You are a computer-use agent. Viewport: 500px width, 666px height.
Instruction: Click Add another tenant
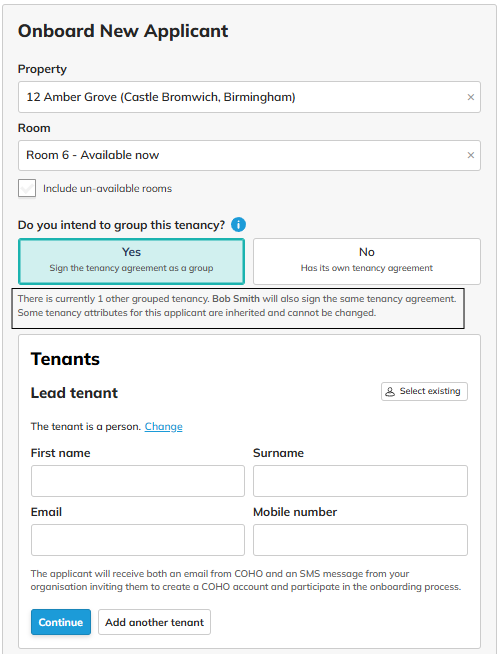pyautogui.click(x=154, y=622)
